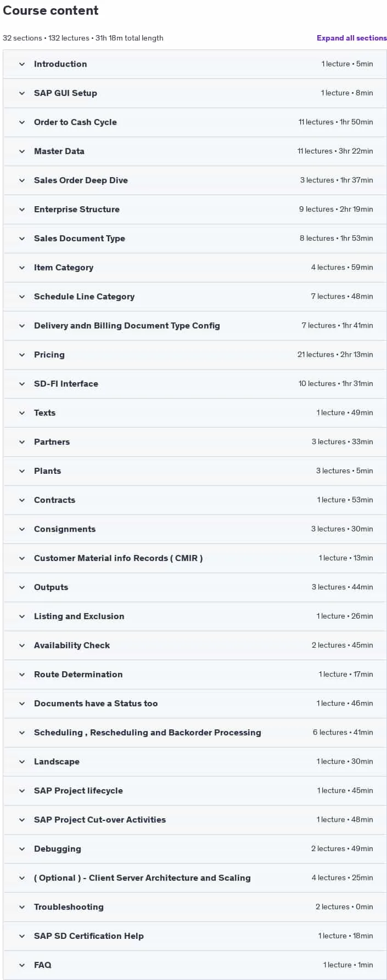This screenshot has height=980, width=387.
Task: Click Delivery andn Billing Document Type Config
Action: coord(127,326)
